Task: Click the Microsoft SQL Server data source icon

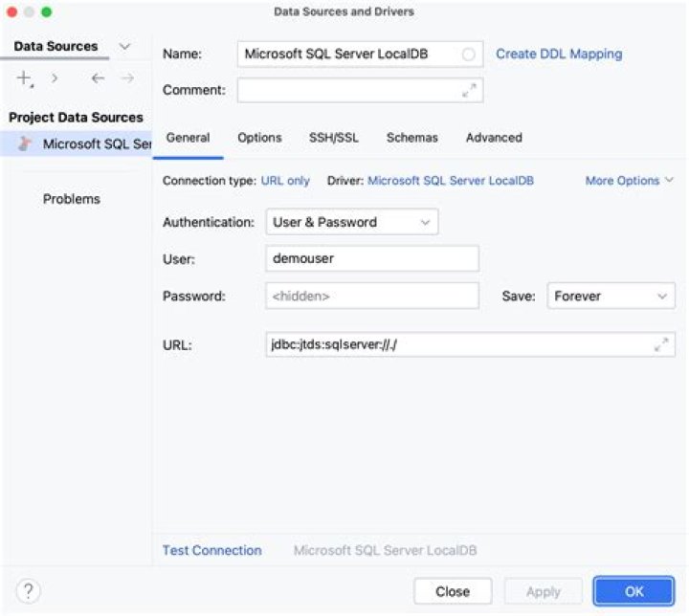Action: tap(26, 143)
